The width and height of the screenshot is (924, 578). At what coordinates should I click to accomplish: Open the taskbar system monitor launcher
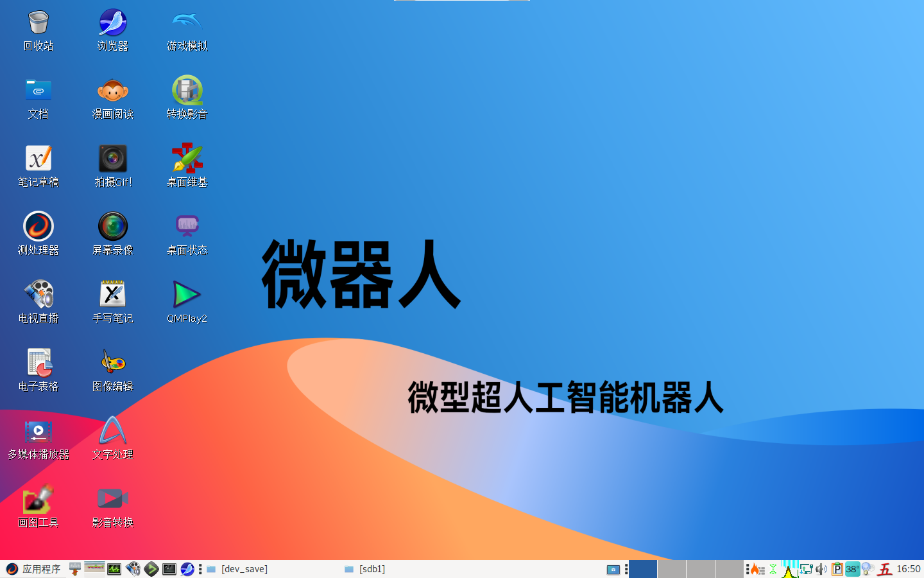(x=114, y=569)
